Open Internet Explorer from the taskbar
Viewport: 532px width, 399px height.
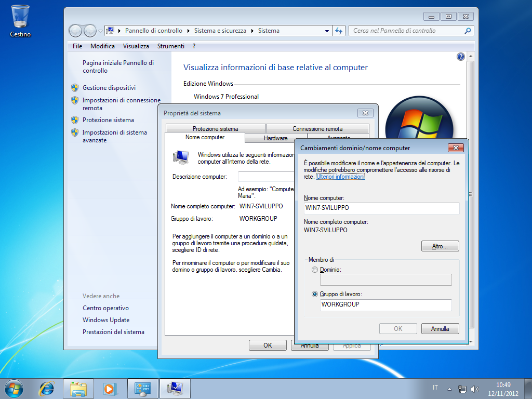(47, 388)
